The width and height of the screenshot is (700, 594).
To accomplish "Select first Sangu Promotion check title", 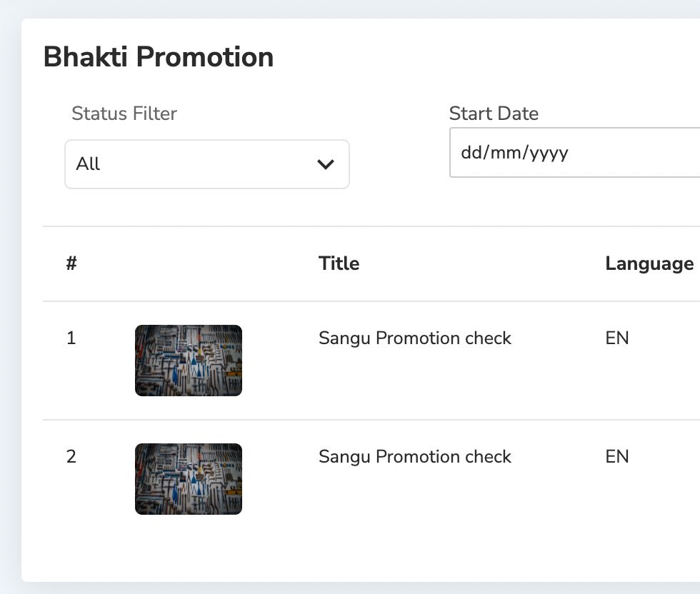I will 415,338.
